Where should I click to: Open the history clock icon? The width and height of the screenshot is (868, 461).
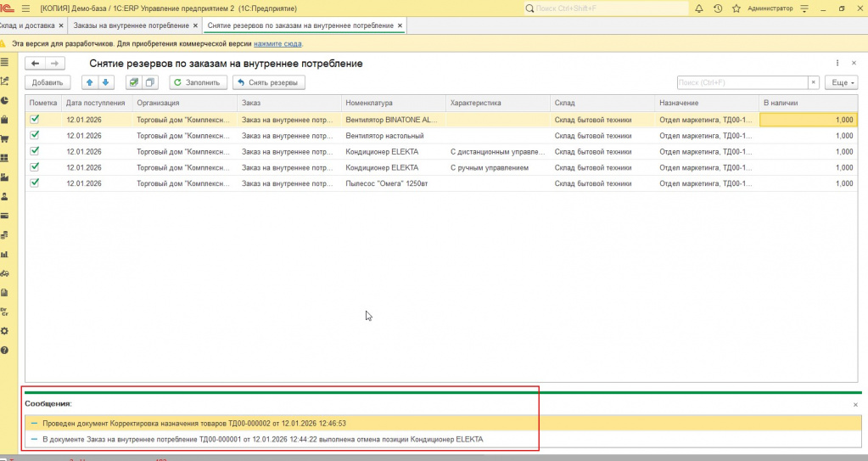[x=718, y=8]
